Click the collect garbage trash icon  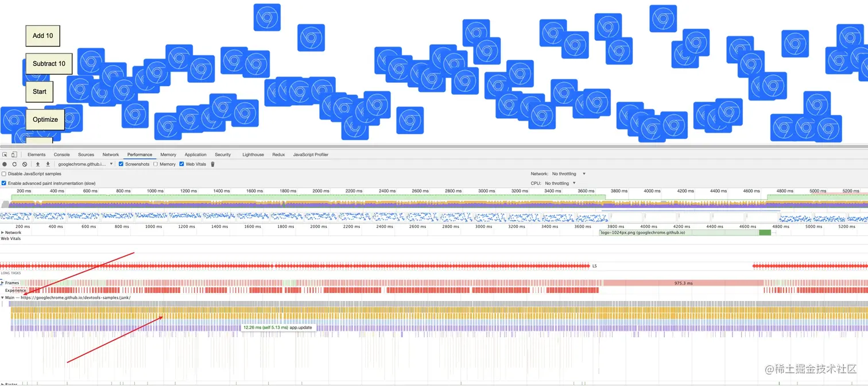(212, 164)
